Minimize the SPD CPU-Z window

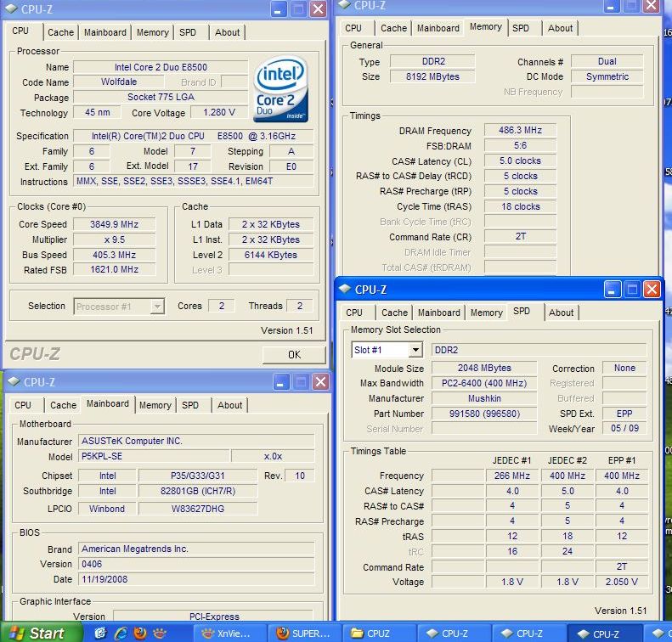(612, 290)
